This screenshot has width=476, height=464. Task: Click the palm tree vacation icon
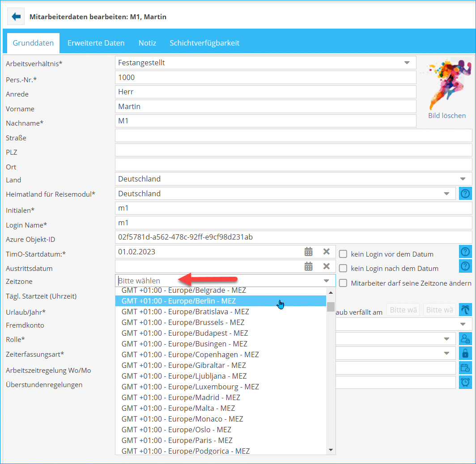coord(465,310)
